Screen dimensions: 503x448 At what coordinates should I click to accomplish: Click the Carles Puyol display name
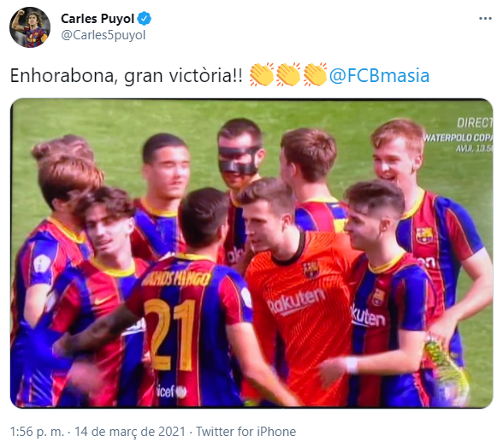[x=98, y=19]
